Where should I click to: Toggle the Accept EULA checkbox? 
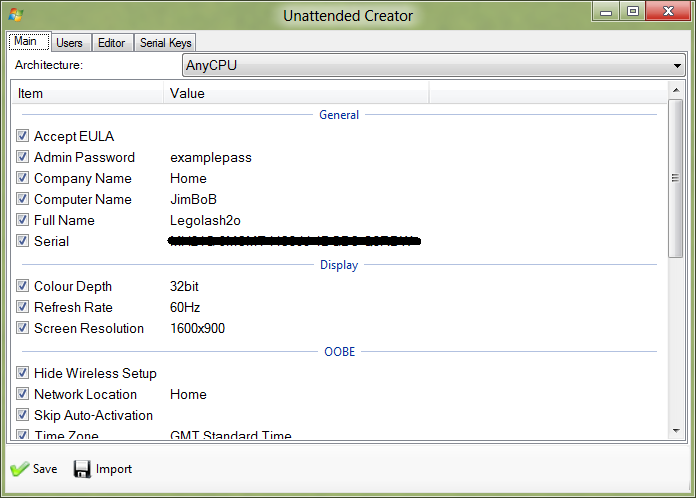pyautogui.click(x=23, y=136)
